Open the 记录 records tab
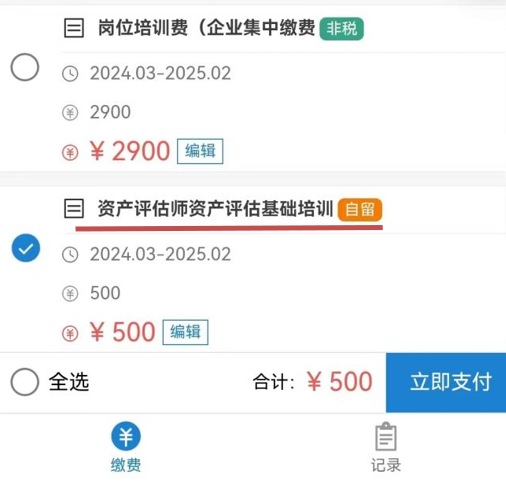 386,447
